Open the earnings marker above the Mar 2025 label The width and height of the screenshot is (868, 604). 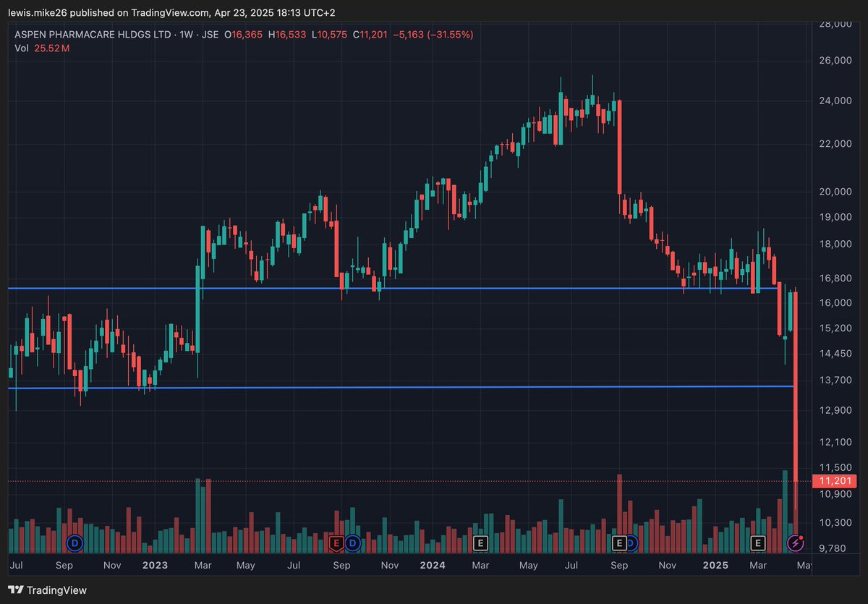pyautogui.click(x=758, y=542)
